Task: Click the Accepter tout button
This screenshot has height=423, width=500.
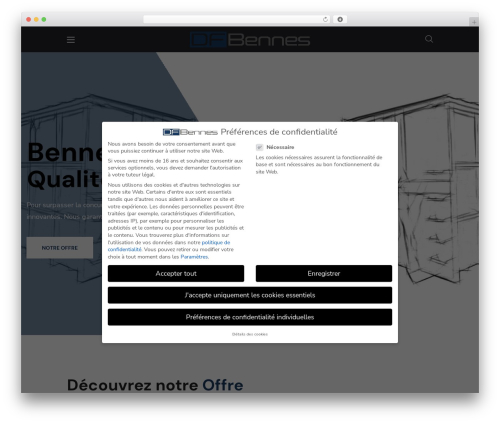Action: [176, 274]
